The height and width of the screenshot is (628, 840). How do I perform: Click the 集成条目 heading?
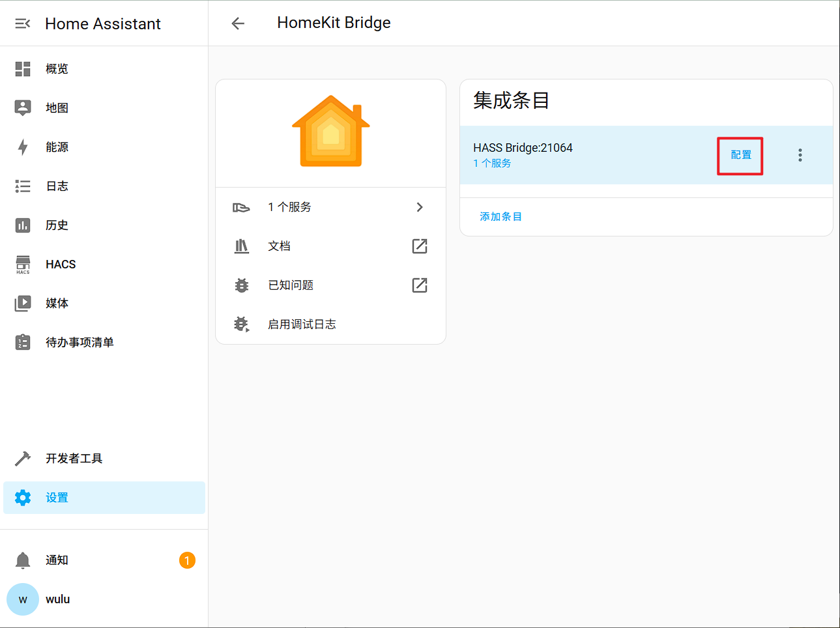512,100
